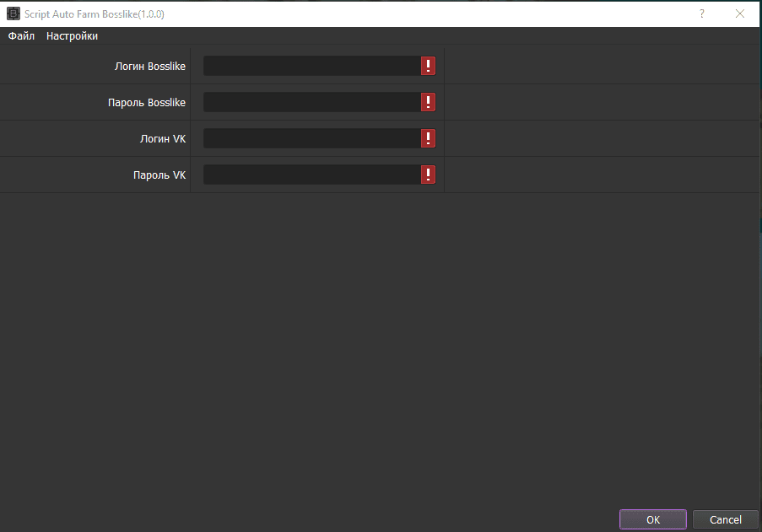This screenshot has width=762, height=532.
Task: Click the Пароль VK label
Action: 159,175
